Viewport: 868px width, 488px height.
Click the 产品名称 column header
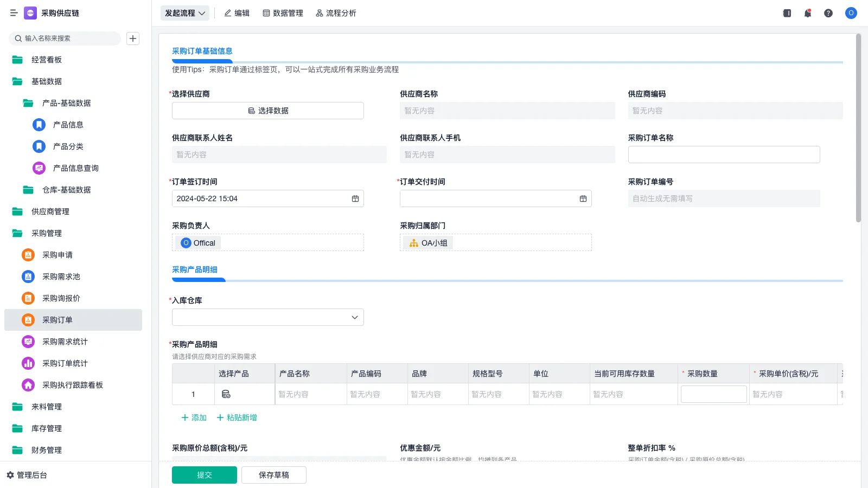click(311, 374)
